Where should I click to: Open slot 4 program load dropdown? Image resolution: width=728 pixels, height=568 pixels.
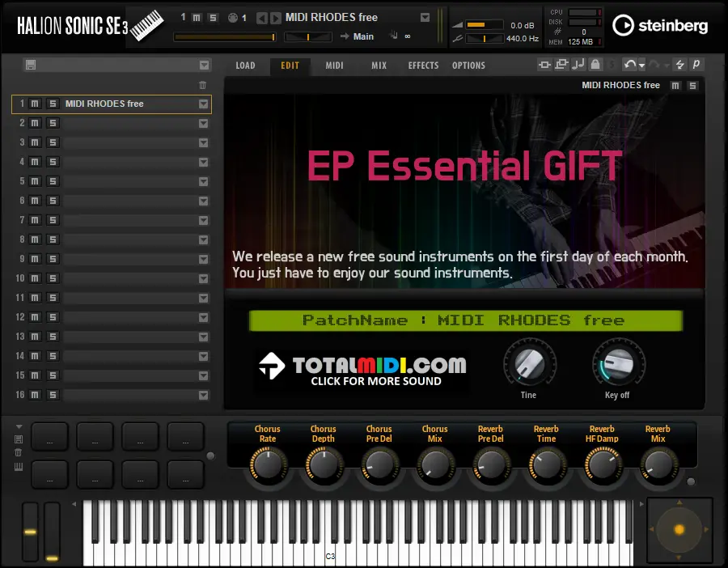pos(203,162)
